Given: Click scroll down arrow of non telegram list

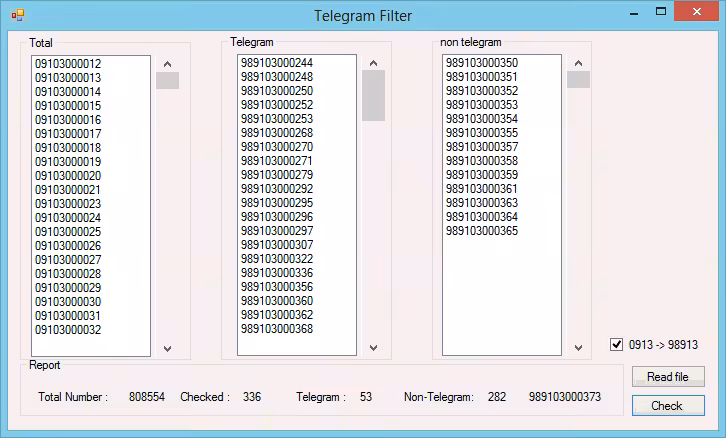Looking at the screenshot, I should 578,348.
